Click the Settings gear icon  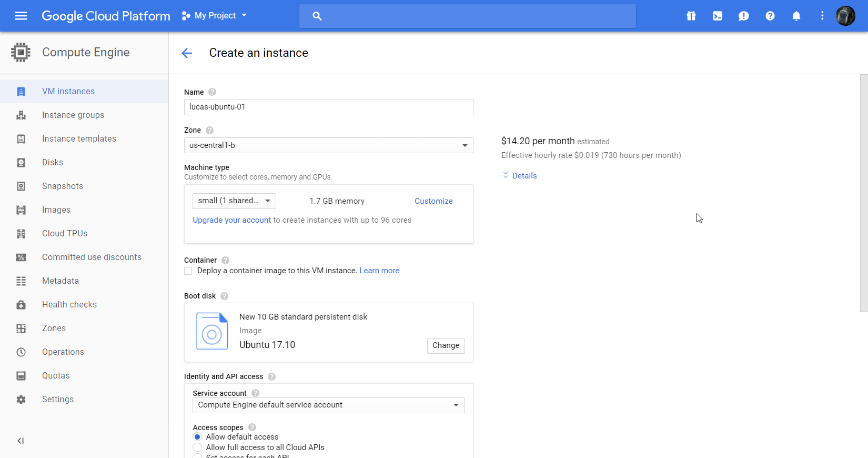(x=21, y=400)
